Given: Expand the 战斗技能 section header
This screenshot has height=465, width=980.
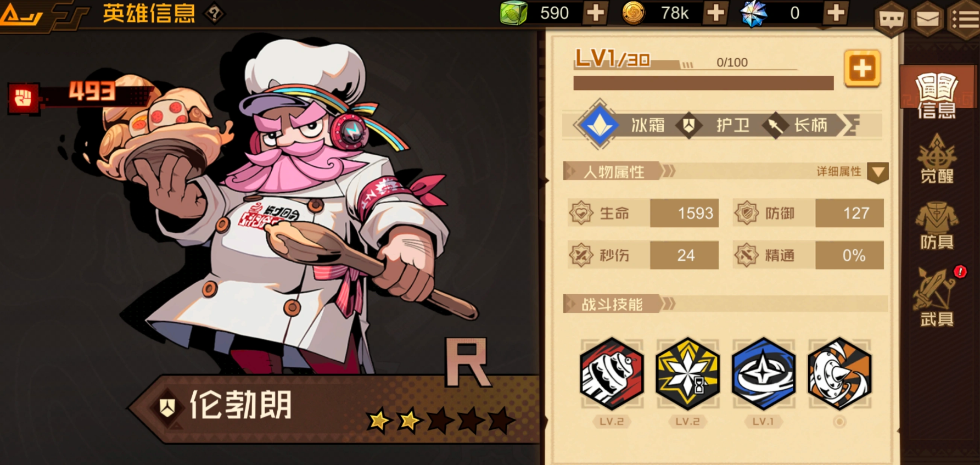Looking at the screenshot, I should (x=725, y=304).
